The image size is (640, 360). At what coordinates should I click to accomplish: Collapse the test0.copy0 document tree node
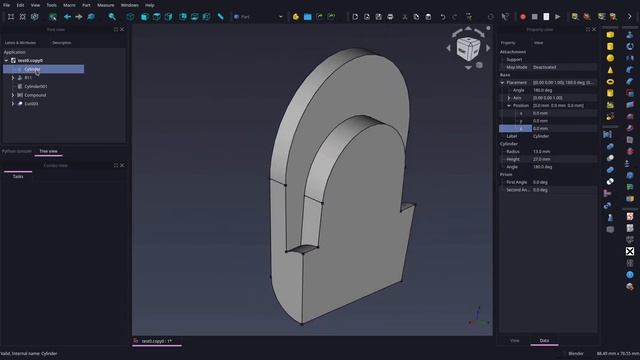[x=6, y=60]
